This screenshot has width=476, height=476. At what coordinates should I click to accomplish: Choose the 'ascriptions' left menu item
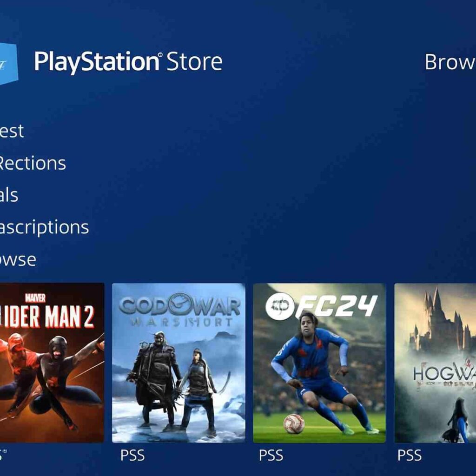coord(44,228)
